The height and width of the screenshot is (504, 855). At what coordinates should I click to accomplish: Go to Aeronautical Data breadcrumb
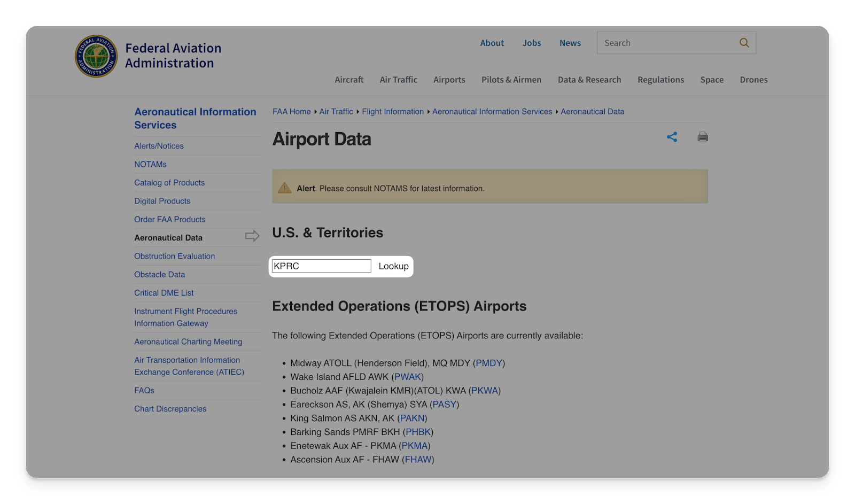593,112
